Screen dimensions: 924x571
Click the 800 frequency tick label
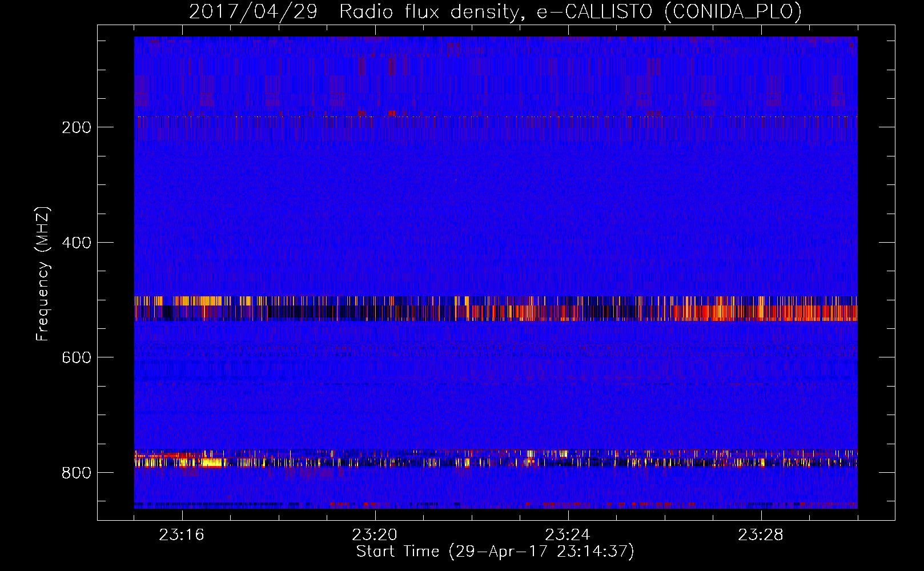77,473
